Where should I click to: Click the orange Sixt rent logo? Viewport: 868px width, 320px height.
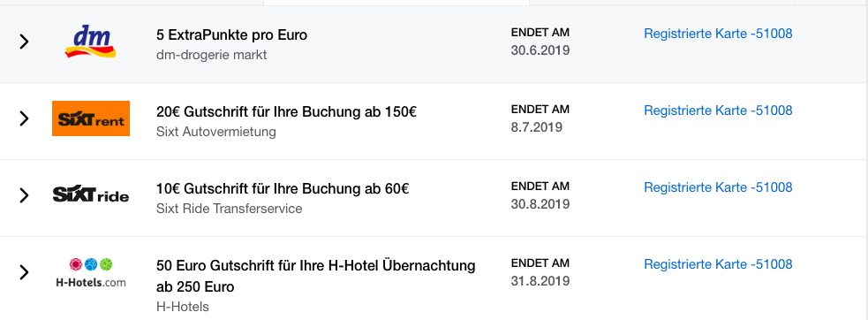pyautogui.click(x=91, y=118)
